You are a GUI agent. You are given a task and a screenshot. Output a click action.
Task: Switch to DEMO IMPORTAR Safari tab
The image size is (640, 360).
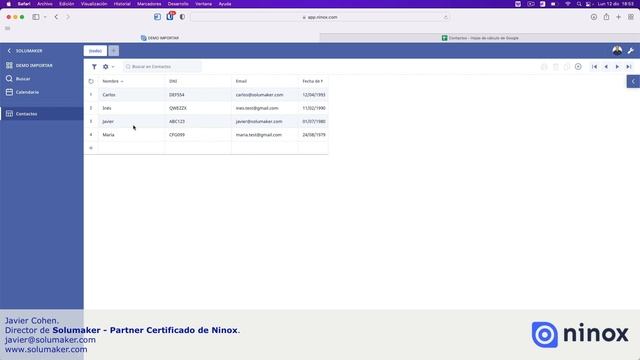coord(160,38)
